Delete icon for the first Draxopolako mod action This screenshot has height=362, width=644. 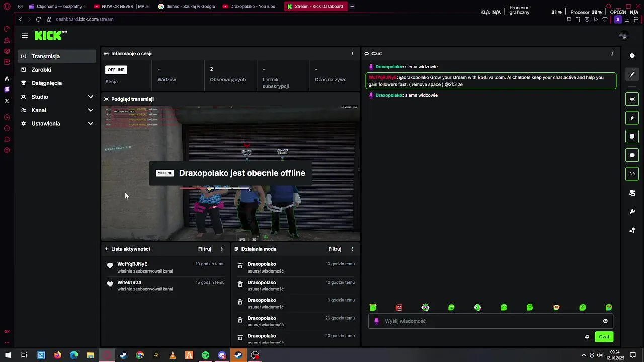click(240, 266)
